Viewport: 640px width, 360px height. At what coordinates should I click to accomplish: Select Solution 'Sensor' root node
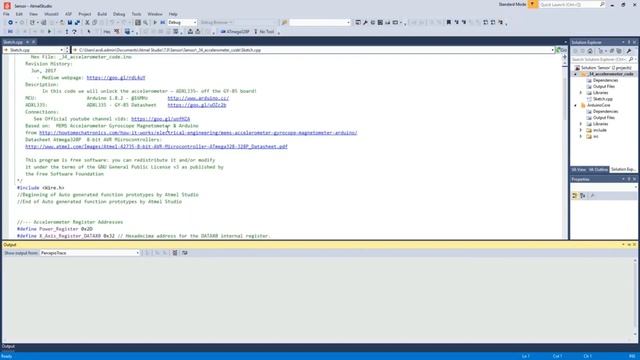click(x=606, y=68)
